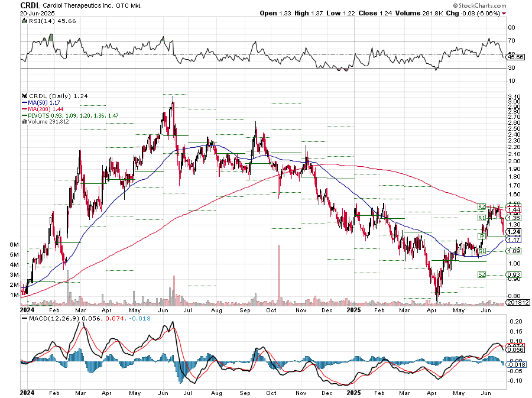Click the CRDL ticker symbol in header
The height and width of the screenshot is (398, 532).
coord(30,5)
